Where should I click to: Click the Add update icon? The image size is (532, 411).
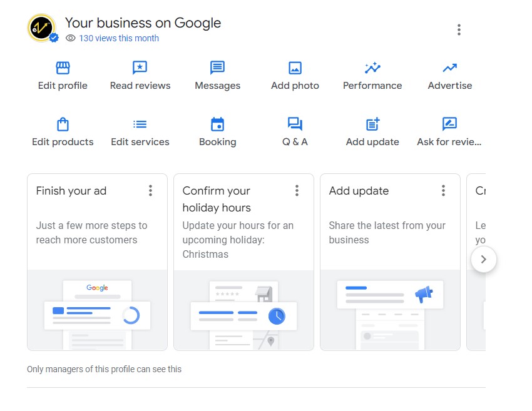(x=372, y=124)
